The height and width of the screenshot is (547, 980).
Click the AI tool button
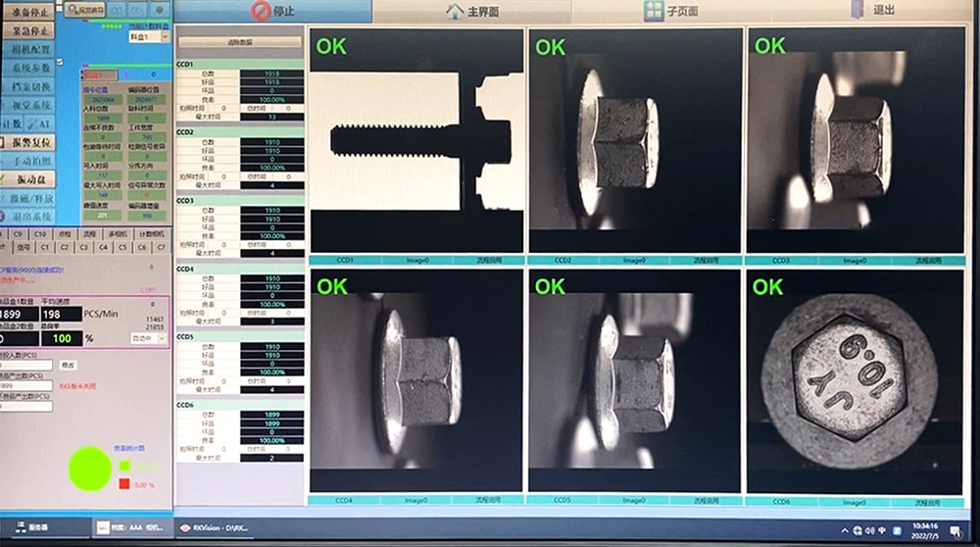click(40, 124)
